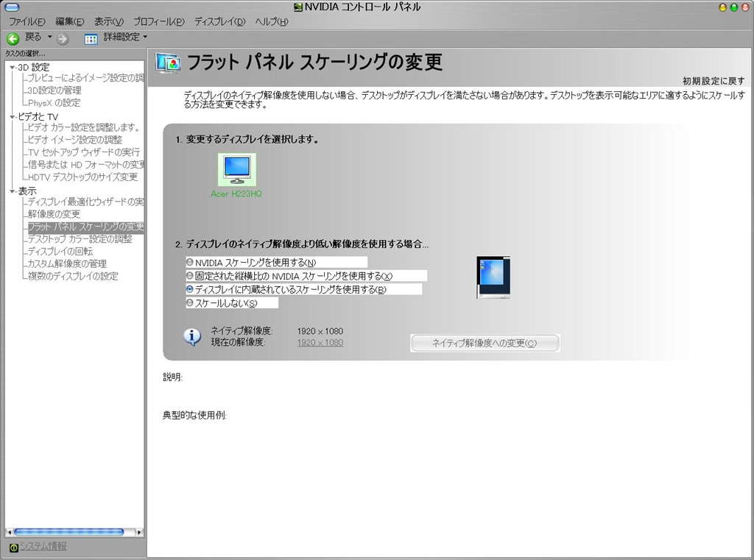Open ビデオ カラー設定を調整します item

(x=84, y=127)
